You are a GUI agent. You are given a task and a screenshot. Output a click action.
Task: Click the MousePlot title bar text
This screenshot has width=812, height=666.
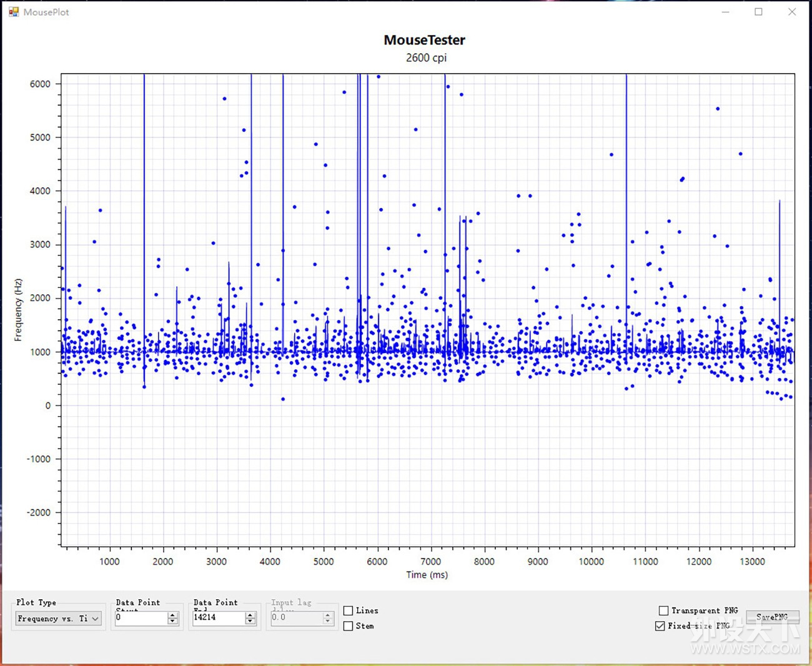click(46, 12)
